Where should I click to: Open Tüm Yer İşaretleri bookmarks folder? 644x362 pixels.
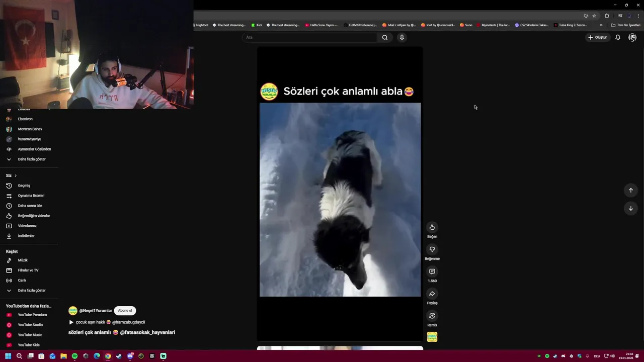tap(625, 25)
